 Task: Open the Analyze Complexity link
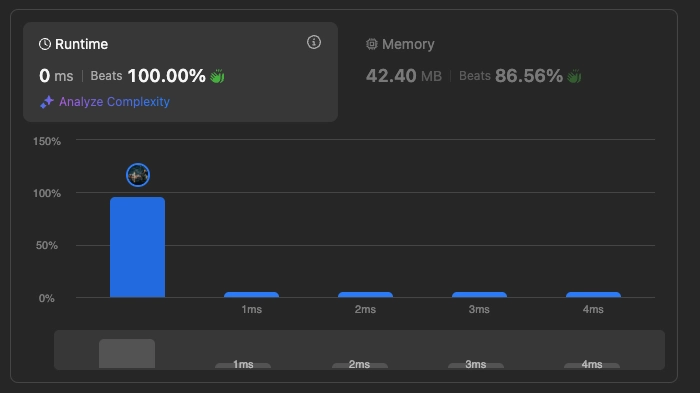114,102
